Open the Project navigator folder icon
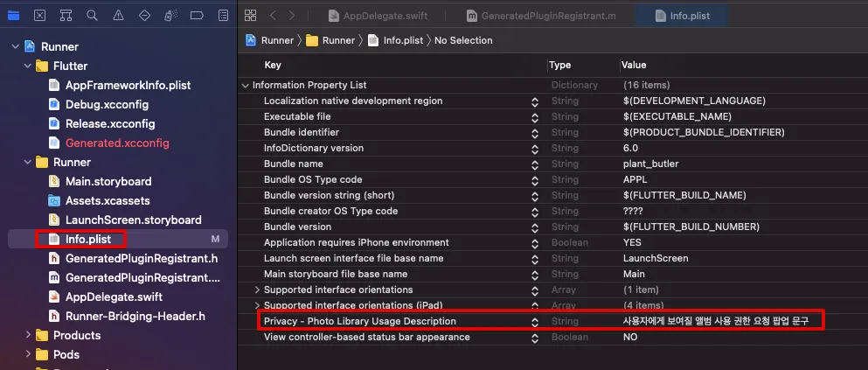868x370 pixels. coord(13,15)
